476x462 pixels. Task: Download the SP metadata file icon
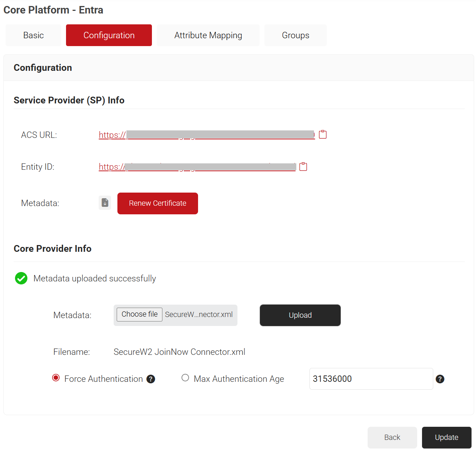click(x=105, y=203)
